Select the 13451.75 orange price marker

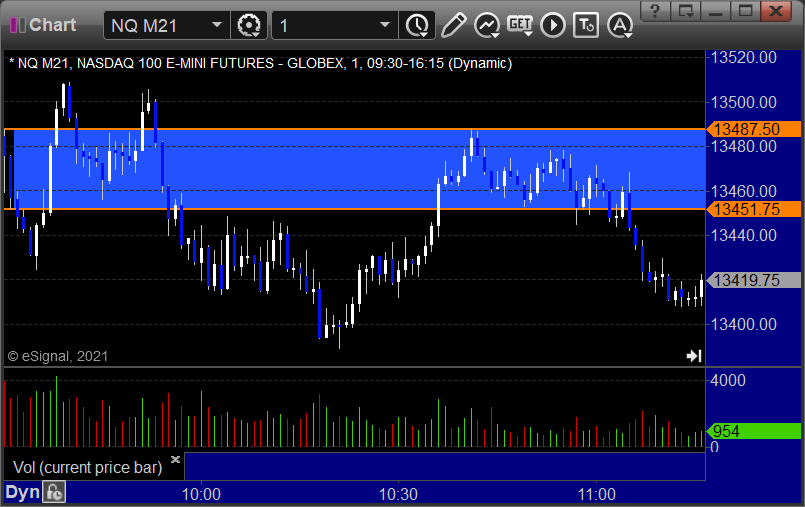[754, 209]
